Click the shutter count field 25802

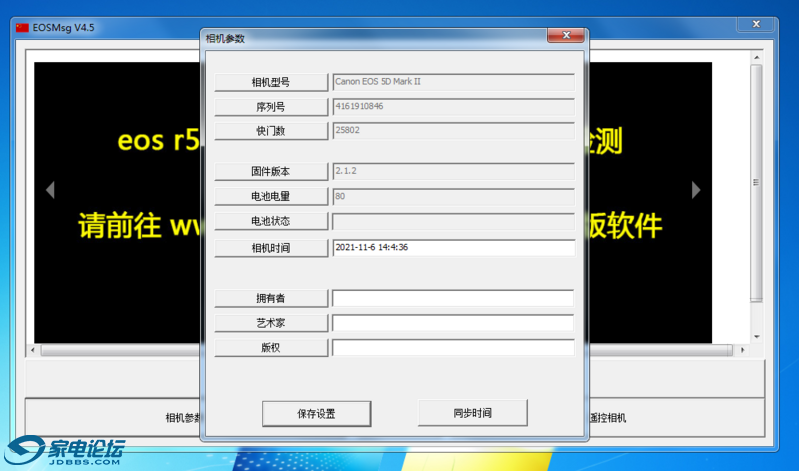coord(454,130)
